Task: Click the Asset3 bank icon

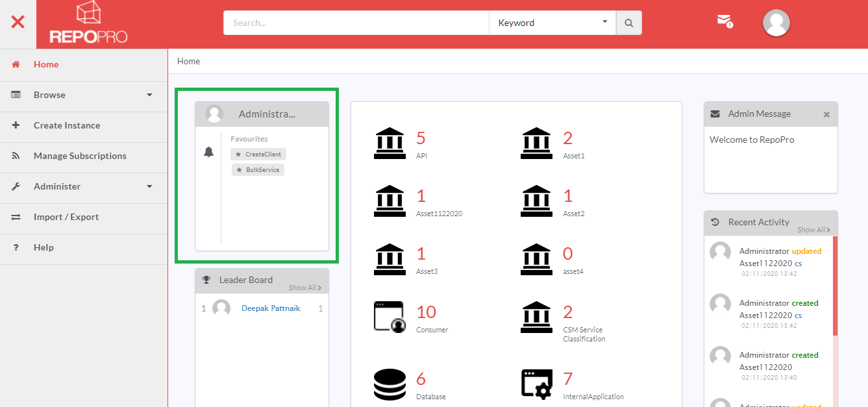Action: coord(390,259)
